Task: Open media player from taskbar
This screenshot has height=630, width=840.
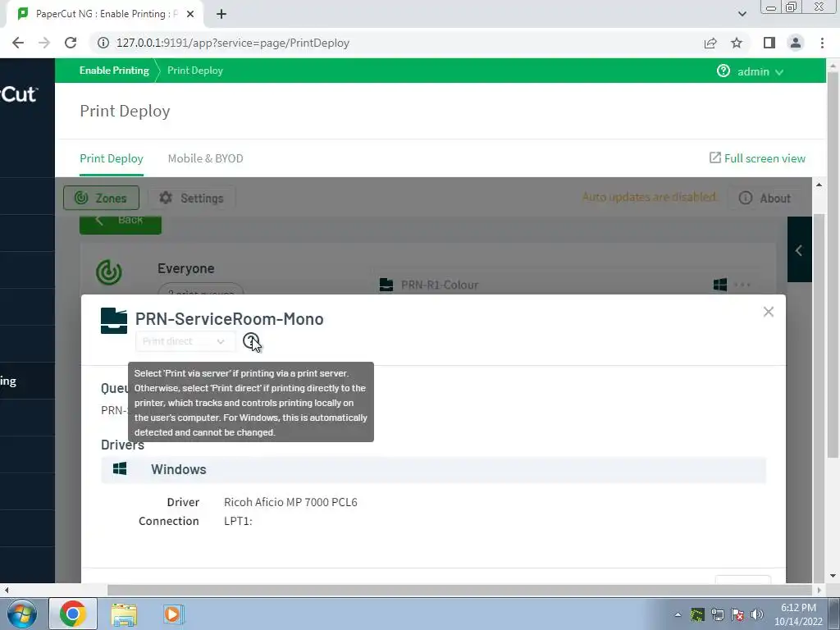Action: click(173, 614)
